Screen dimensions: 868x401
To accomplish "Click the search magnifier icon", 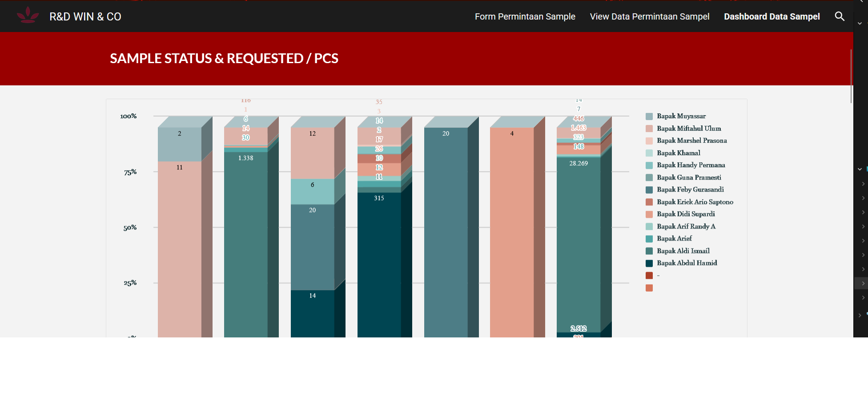I will [839, 16].
